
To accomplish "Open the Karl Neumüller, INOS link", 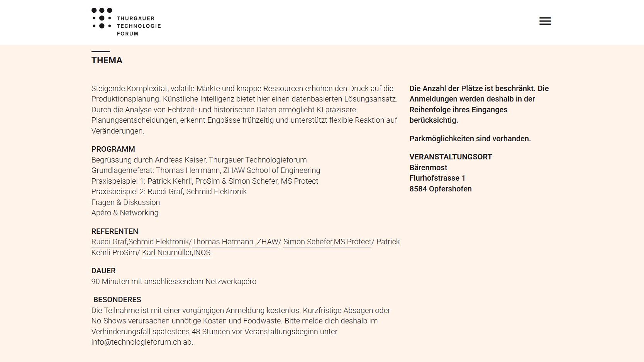I will pyautogui.click(x=176, y=253).
